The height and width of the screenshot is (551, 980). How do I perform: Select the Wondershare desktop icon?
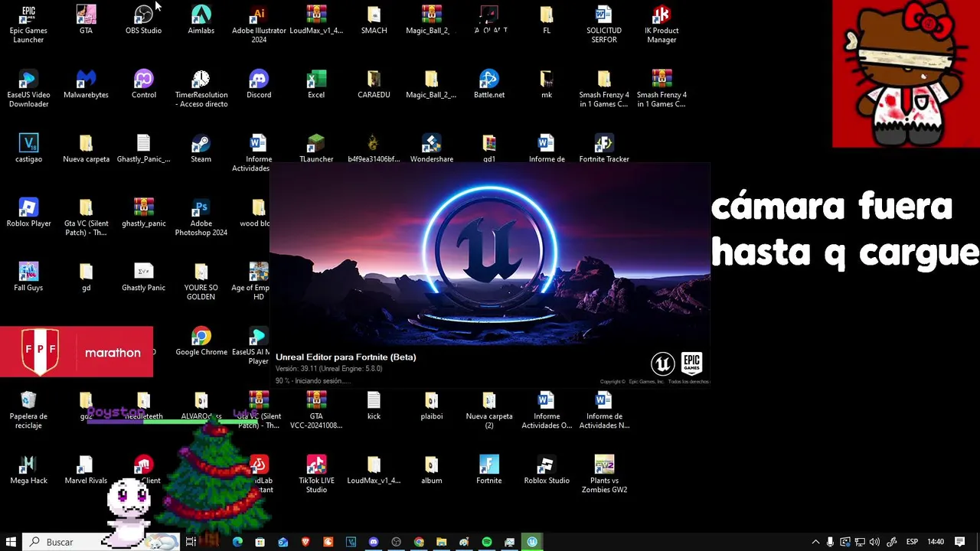coord(432,148)
